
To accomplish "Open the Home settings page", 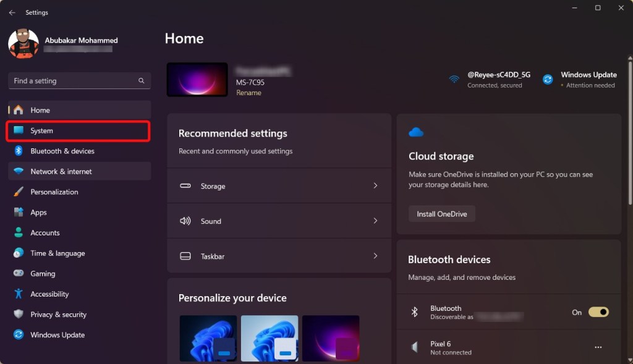I will click(x=80, y=110).
